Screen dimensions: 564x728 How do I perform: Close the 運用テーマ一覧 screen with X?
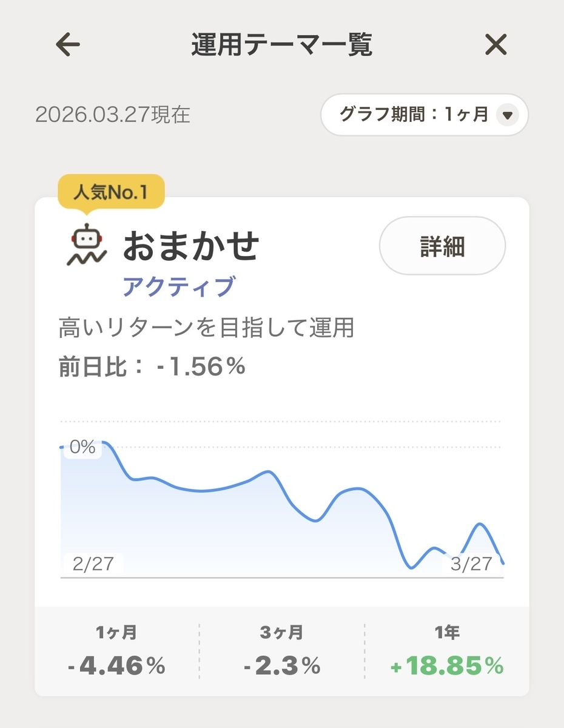(496, 45)
